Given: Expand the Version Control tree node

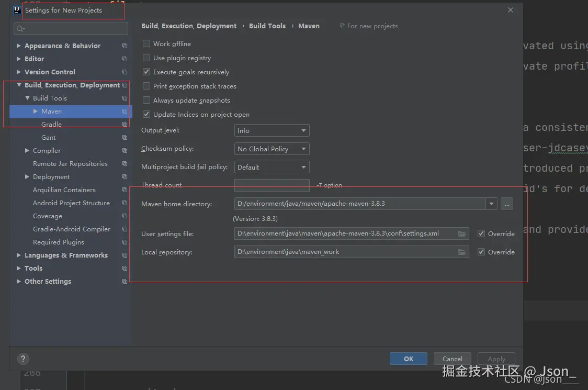Looking at the screenshot, I should pos(18,72).
